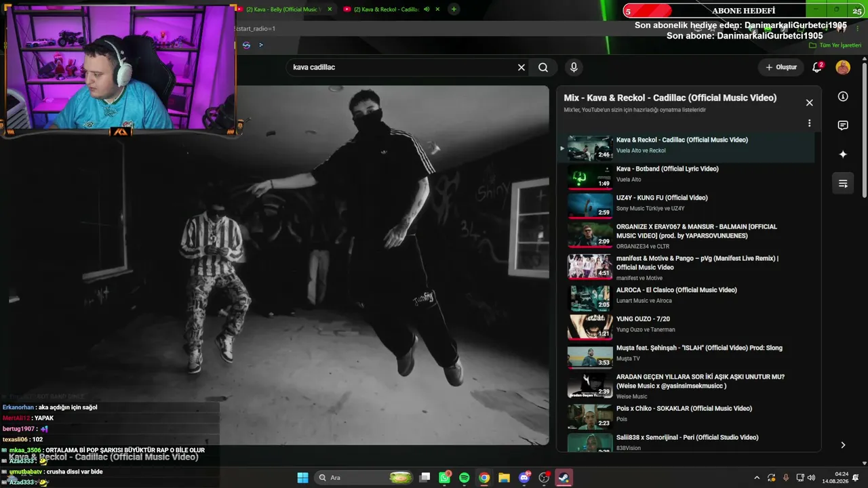Switch to Kava & Reckol - Cadillac tab

tap(386, 9)
